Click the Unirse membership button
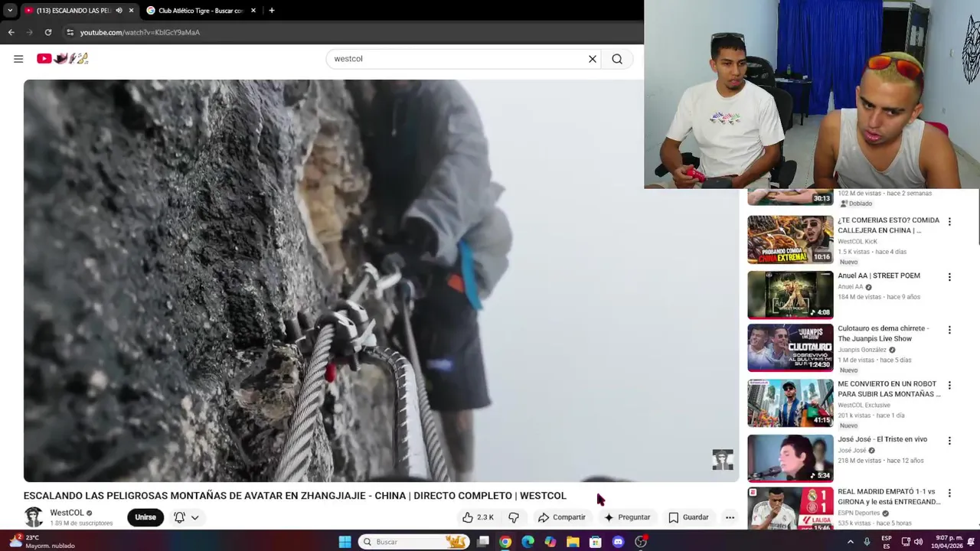 [x=145, y=517]
